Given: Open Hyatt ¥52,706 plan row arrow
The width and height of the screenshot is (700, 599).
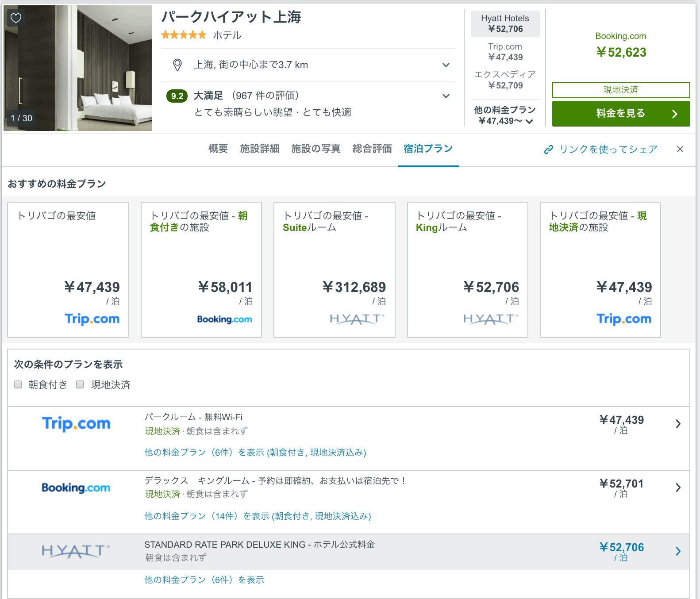Looking at the screenshot, I should coord(678,551).
